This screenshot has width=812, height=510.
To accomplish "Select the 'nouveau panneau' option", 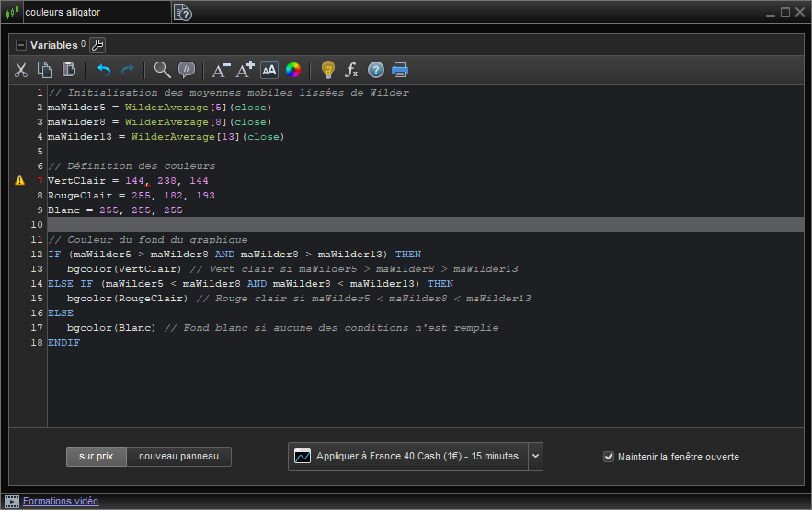I will (x=178, y=457).
